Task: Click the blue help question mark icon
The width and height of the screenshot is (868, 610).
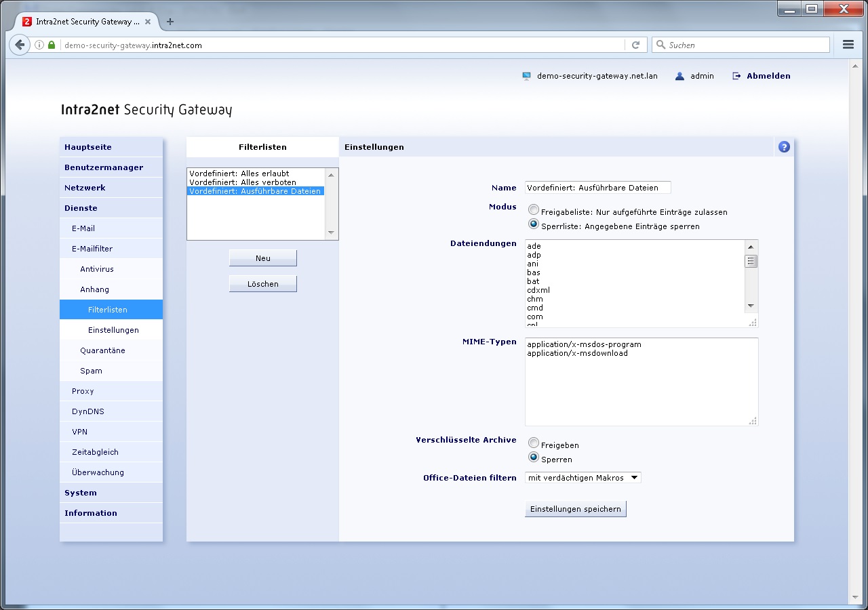Action: point(784,146)
